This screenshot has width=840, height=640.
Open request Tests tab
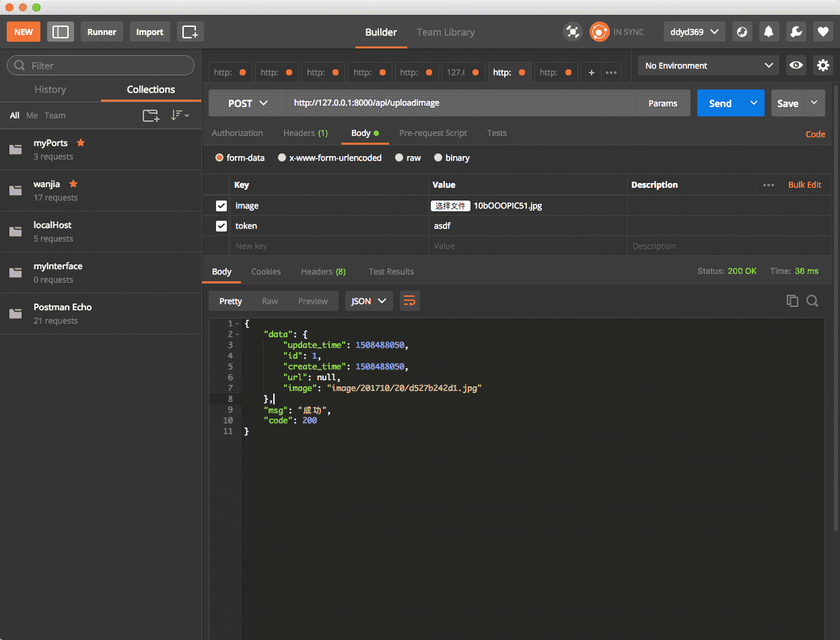(x=497, y=133)
